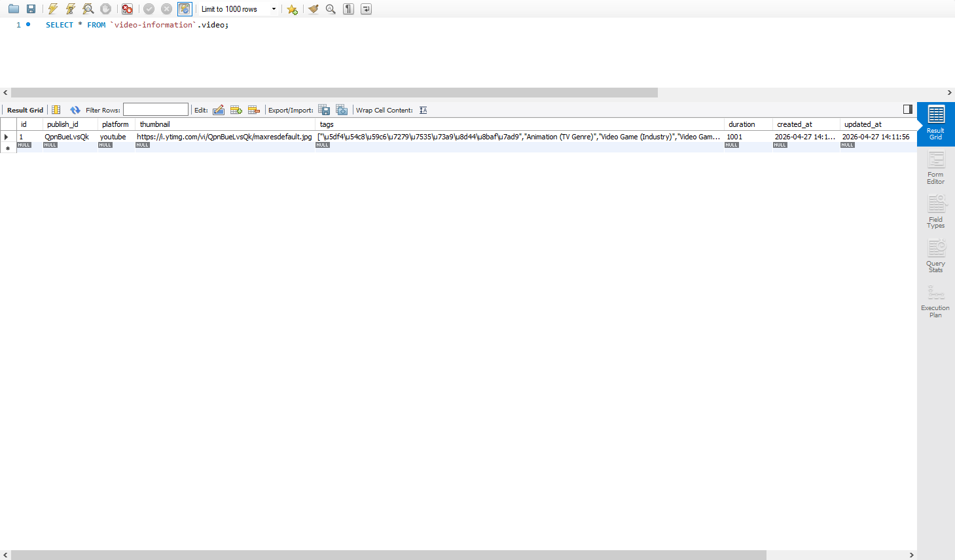The height and width of the screenshot is (560, 955).
Task: Refresh the result grid data
Action: (x=75, y=110)
